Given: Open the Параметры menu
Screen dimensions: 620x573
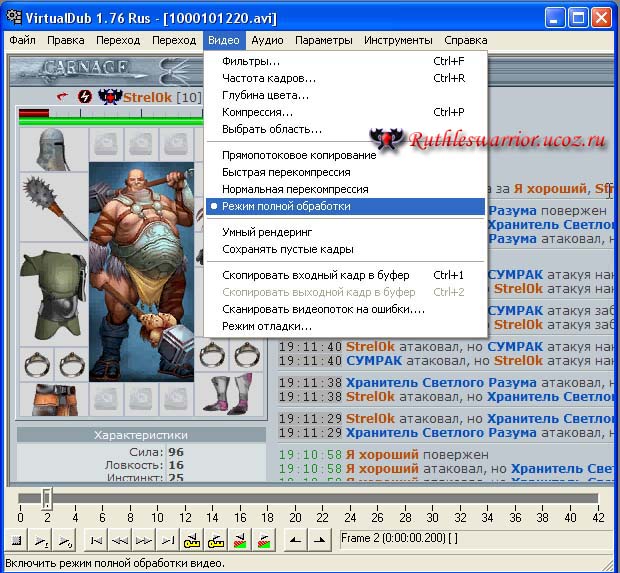Looking at the screenshot, I should pos(323,40).
